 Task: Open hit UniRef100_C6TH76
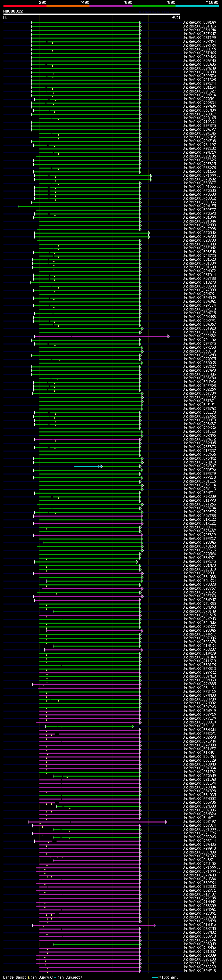point(199,26)
